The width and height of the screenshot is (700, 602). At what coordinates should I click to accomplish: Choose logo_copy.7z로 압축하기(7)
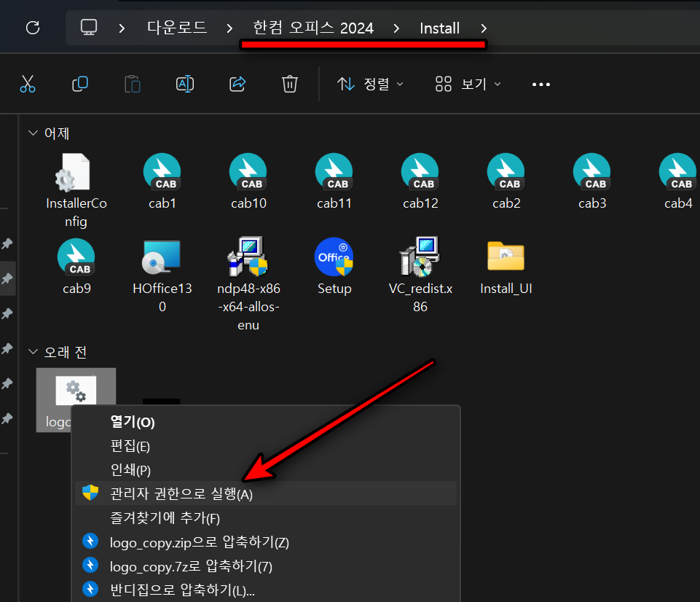point(266,566)
